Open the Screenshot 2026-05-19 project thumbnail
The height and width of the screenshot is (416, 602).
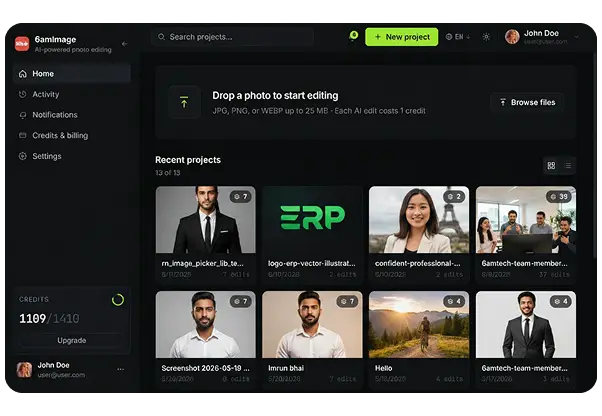(x=206, y=325)
